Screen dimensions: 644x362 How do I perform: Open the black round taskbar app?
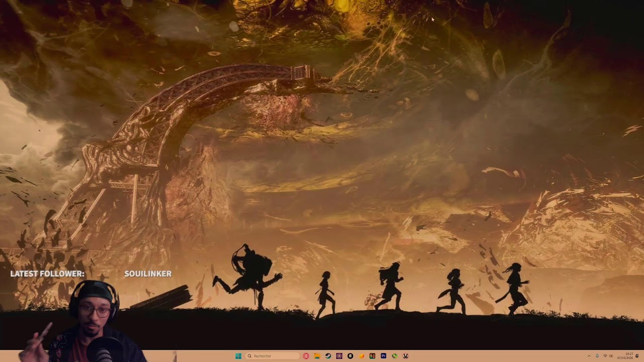(x=350, y=356)
